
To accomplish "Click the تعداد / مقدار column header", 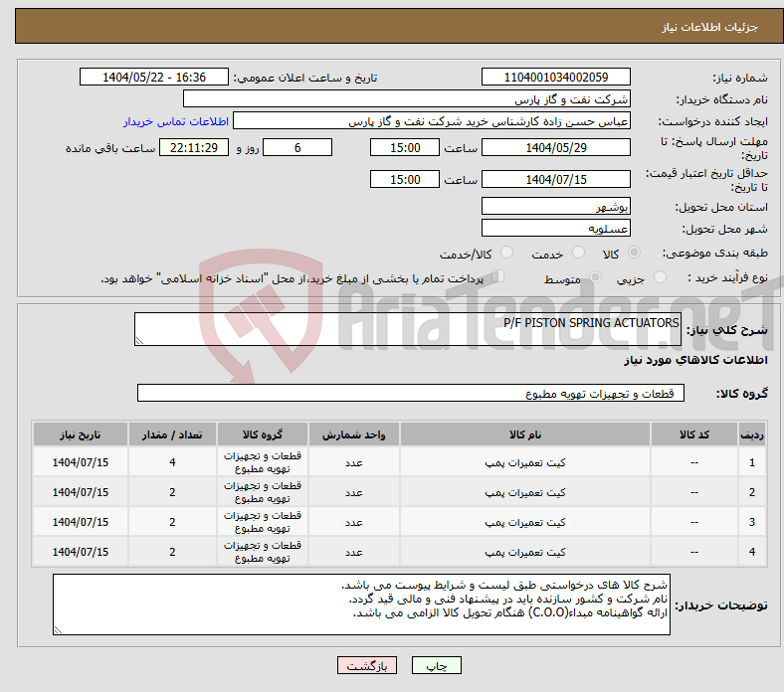I will click(172, 434).
